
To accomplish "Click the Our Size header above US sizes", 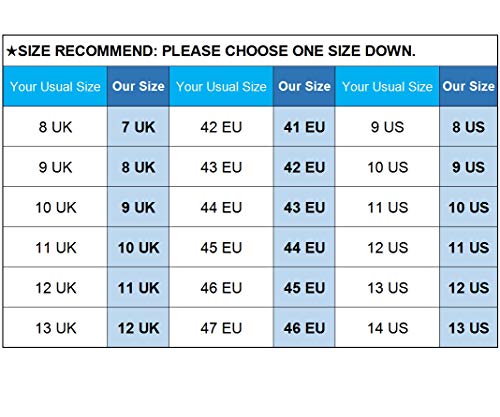I will tap(468, 87).
